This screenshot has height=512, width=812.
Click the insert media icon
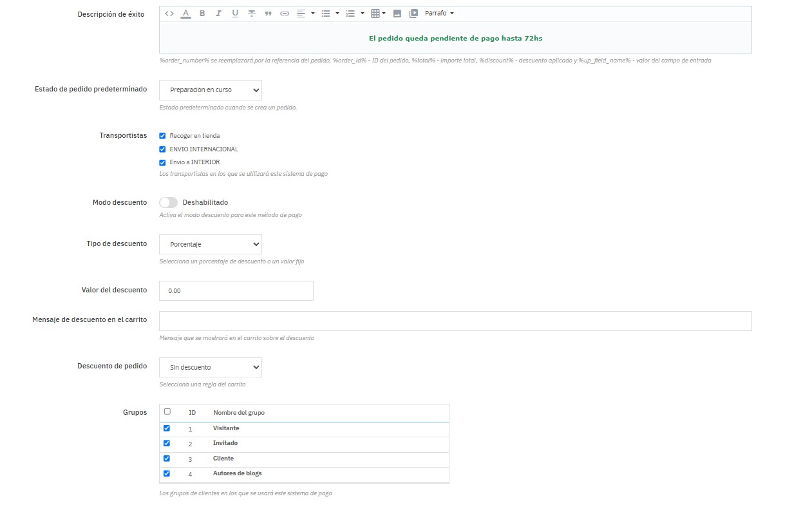pyautogui.click(x=413, y=14)
